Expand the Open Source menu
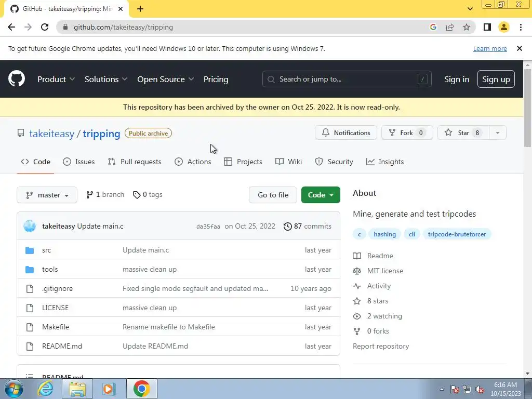The width and height of the screenshot is (532, 399). coord(166,79)
